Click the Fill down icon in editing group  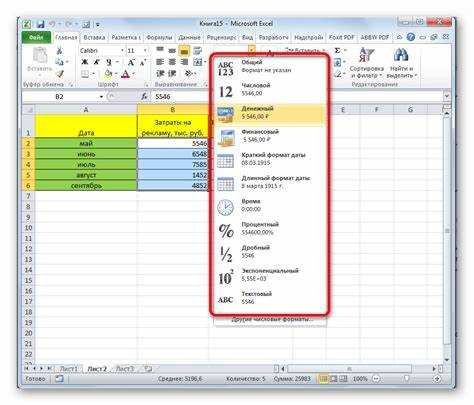337,62
